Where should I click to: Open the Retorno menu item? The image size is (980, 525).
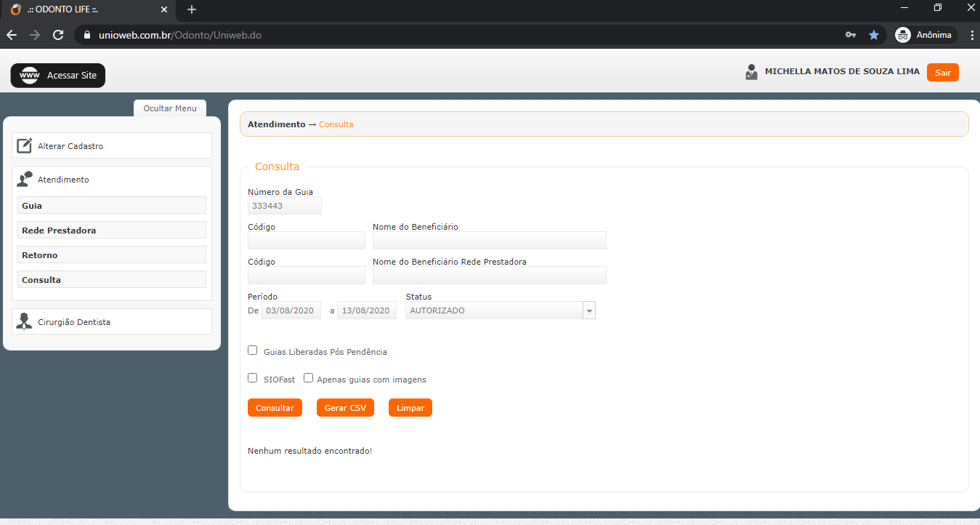click(112, 255)
